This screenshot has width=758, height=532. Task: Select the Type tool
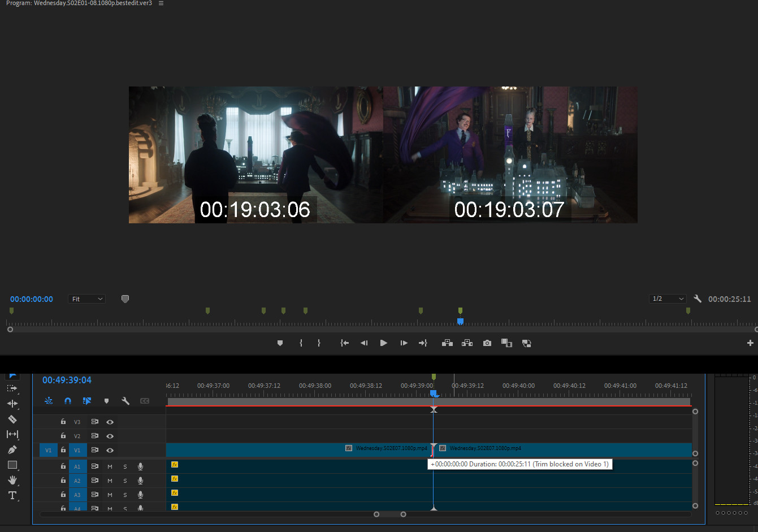tap(12, 496)
